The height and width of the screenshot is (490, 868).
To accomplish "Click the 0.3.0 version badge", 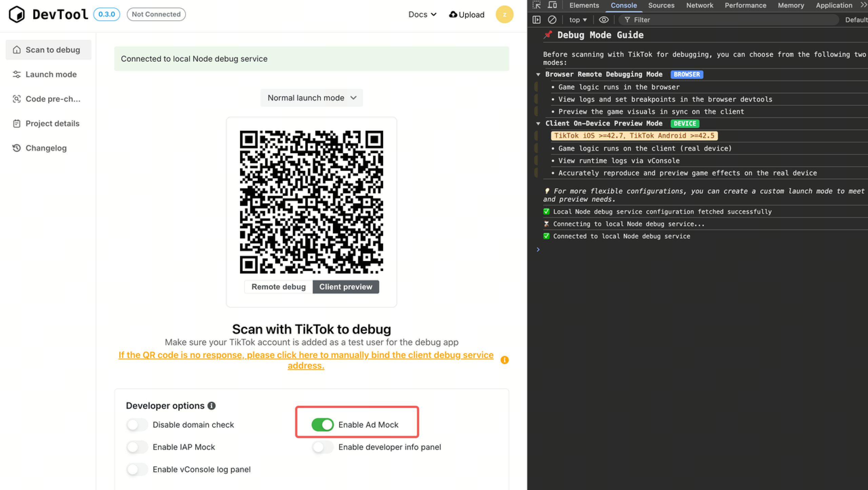I will [x=106, y=14].
